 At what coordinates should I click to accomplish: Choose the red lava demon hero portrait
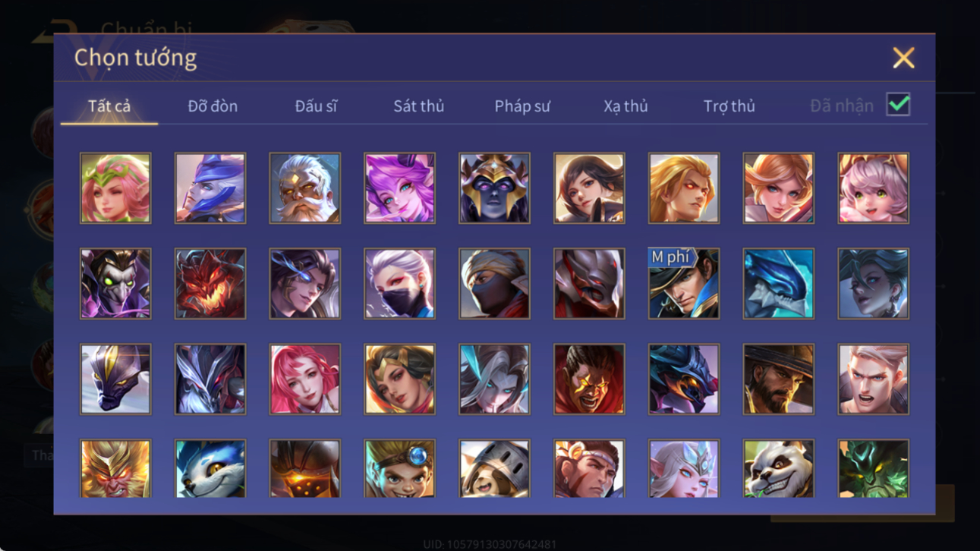coord(210,284)
